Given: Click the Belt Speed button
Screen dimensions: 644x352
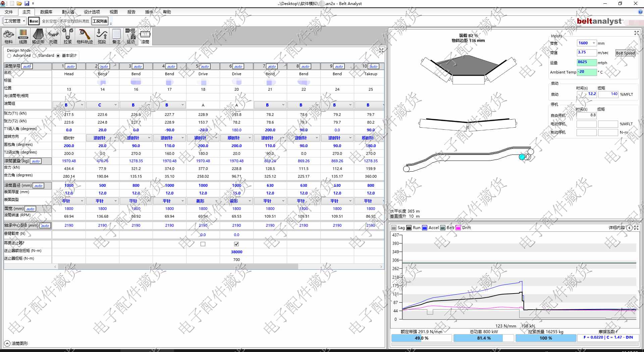Looking at the screenshot, I should [x=626, y=53].
